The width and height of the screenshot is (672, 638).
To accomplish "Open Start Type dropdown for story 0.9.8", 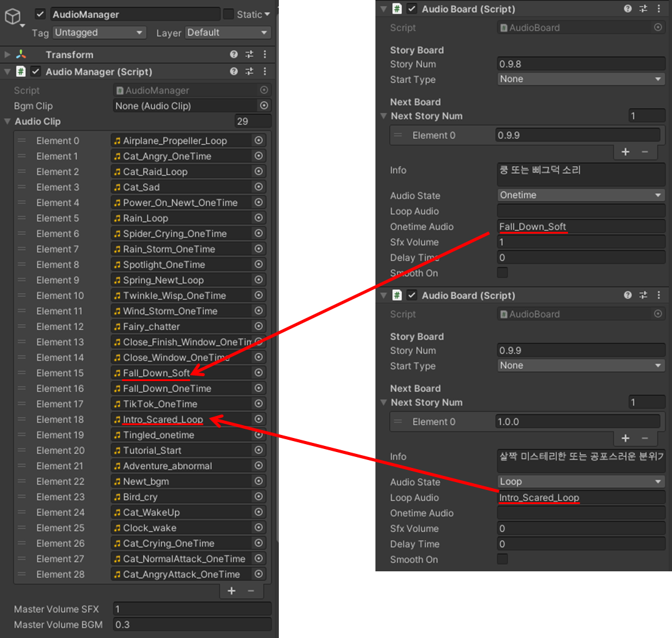I will [x=581, y=79].
